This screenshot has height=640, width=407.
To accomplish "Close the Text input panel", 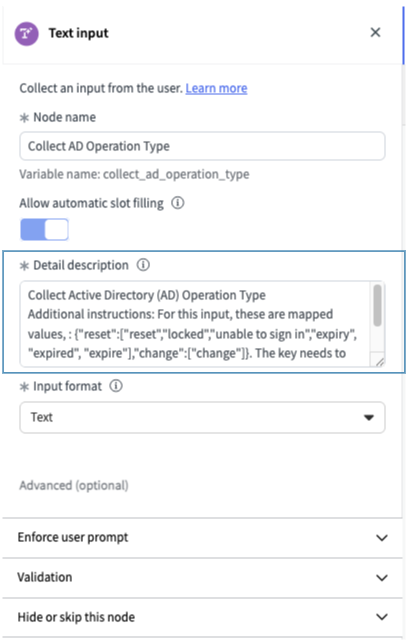I will tap(375, 32).
